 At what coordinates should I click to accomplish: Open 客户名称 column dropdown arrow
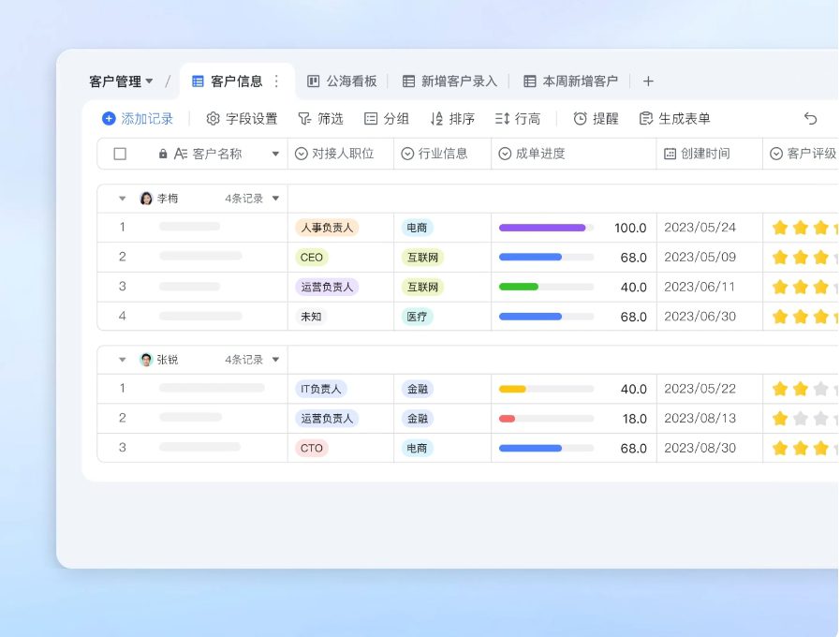tap(275, 154)
